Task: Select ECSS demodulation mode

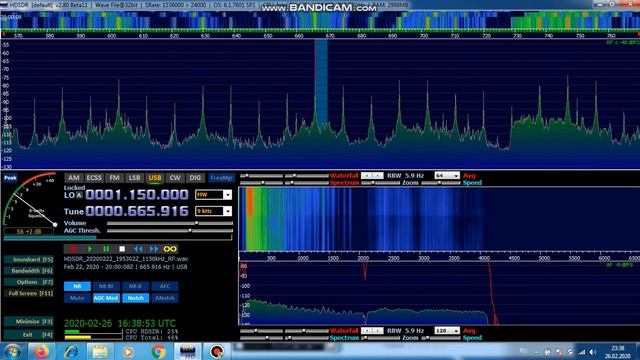Action: [94, 178]
